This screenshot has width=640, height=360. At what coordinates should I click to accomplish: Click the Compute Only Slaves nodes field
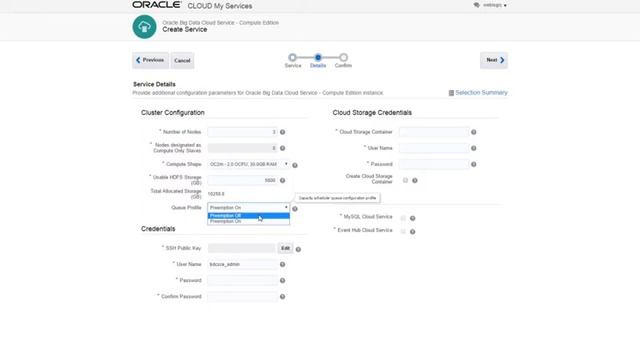click(x=242, y=148)
